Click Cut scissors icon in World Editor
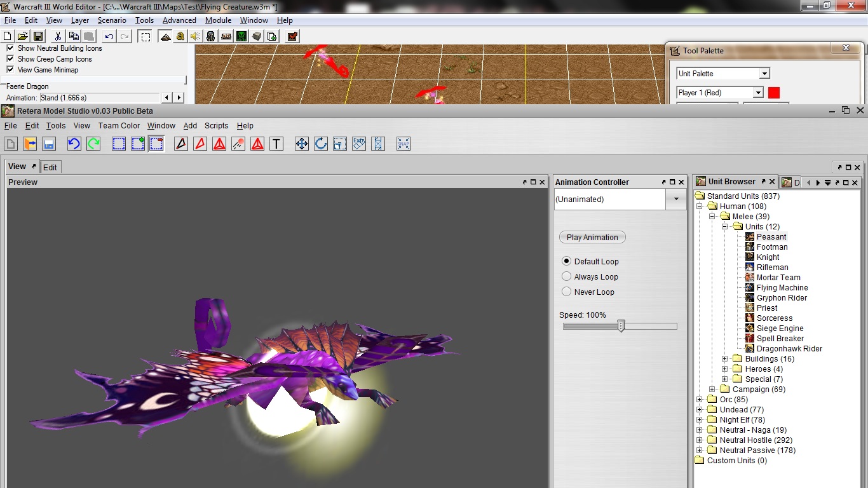 coord(58,36)
